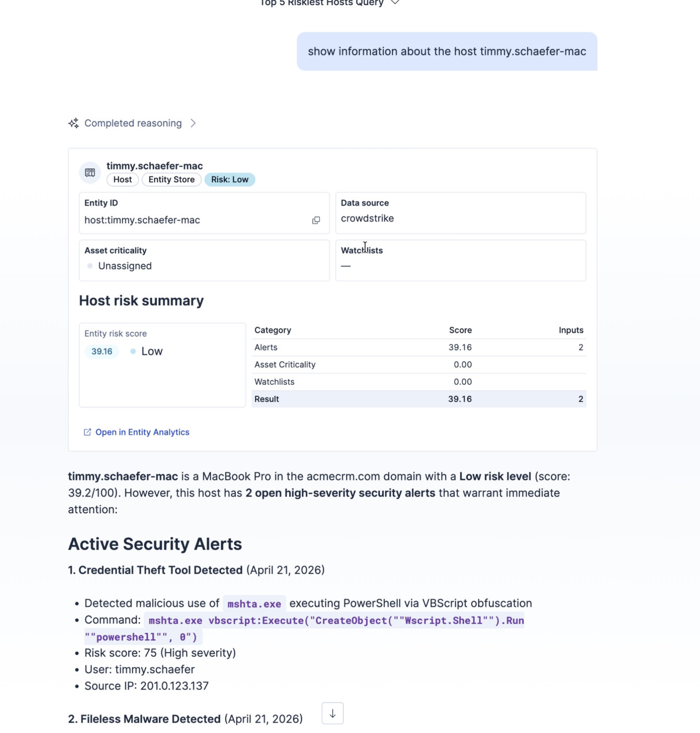Click the timmy.schaefer-mac entity title
Viewport: 700px width, 733px height.
(155, 166)
